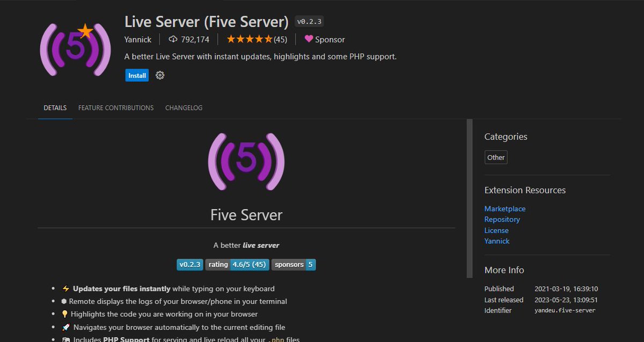
Task: Open the Repository resource link
Action: pyautogui.click(x=502, y=220)
